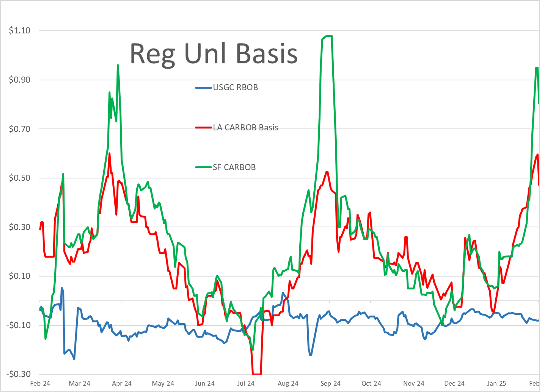Select the USGC RBOB legend entry

click(235, 88)
